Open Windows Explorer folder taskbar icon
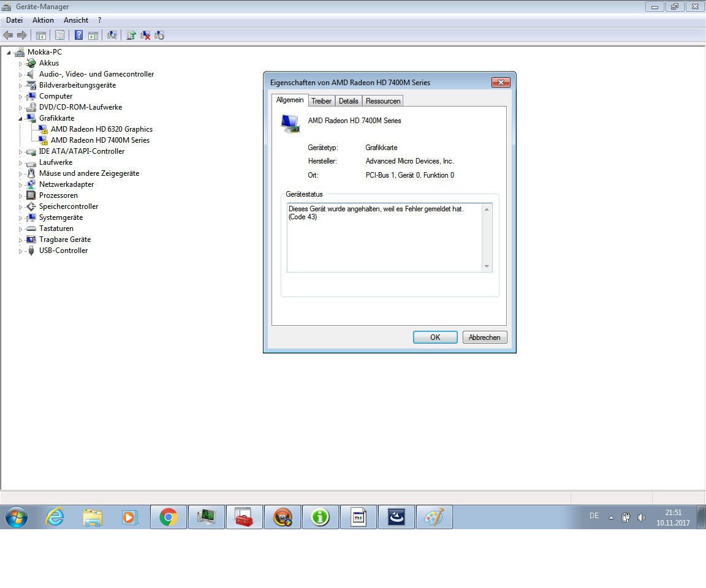Image resolution: width=706 pixels, height=588 pixels. click(93, 517)
